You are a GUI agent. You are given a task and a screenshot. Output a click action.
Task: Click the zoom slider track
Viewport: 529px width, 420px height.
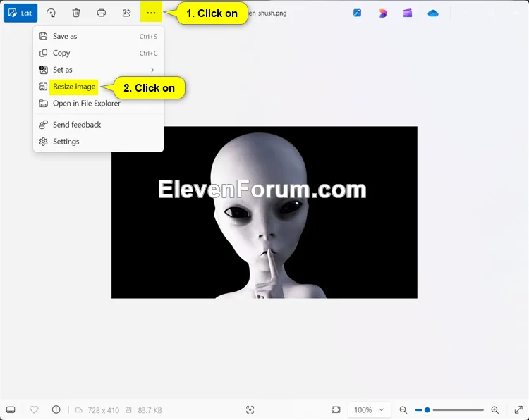(449, 410)
